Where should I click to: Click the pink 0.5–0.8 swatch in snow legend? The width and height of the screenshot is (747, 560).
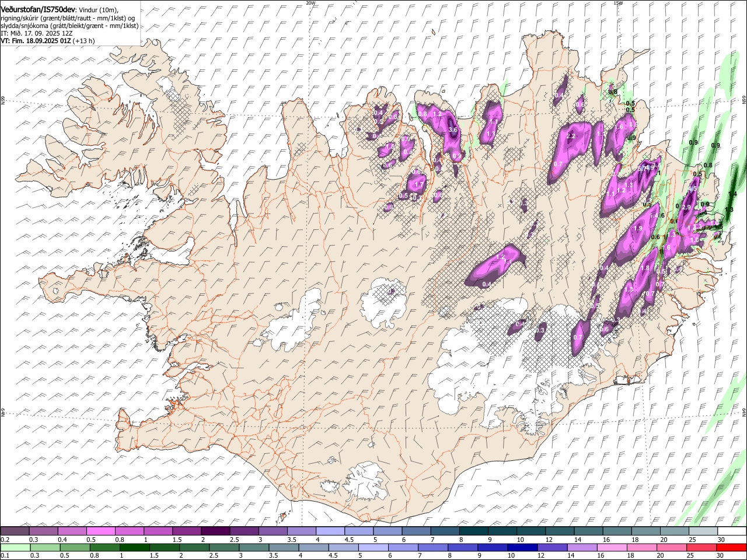(x=101, y=531)
